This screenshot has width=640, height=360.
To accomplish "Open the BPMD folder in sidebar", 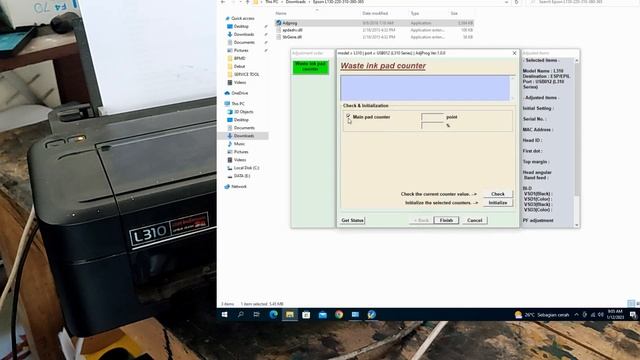I will (x=240, y=58).
